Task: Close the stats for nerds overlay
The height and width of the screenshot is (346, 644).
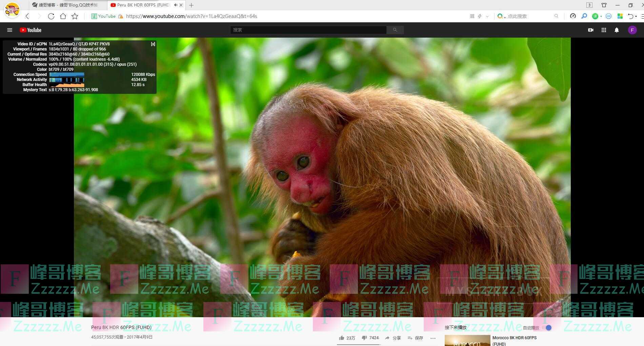Action: [x=153, y=44]
